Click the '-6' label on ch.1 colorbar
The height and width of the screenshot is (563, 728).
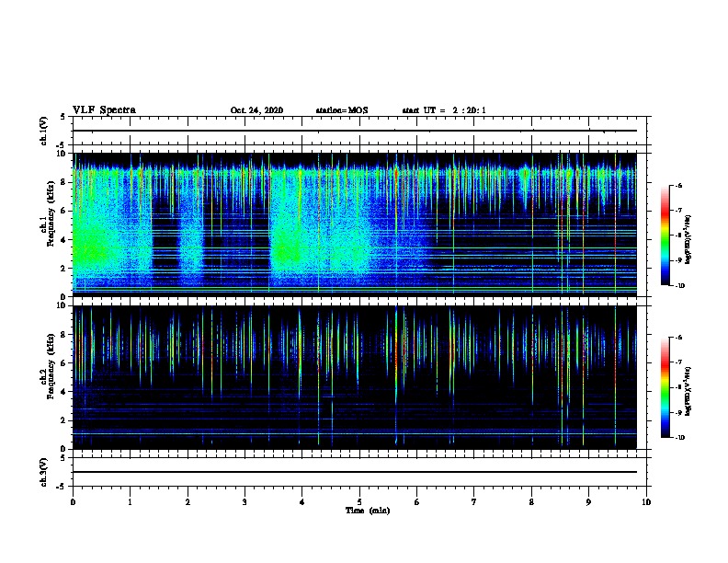(x=678, y=186)
